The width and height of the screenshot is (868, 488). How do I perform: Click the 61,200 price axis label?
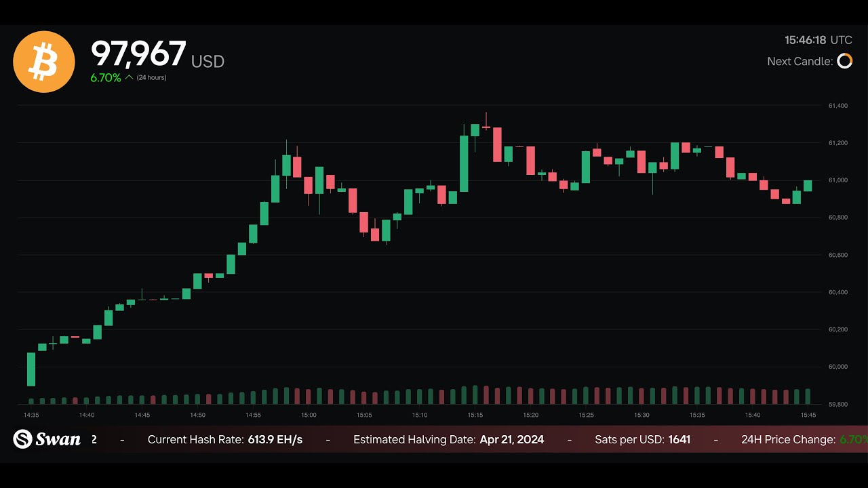[838, 143]
